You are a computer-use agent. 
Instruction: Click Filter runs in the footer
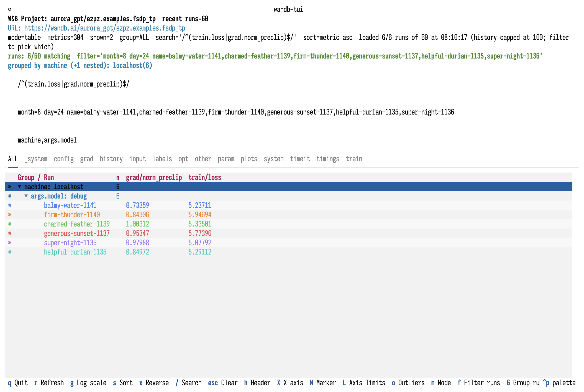[479, 383]
